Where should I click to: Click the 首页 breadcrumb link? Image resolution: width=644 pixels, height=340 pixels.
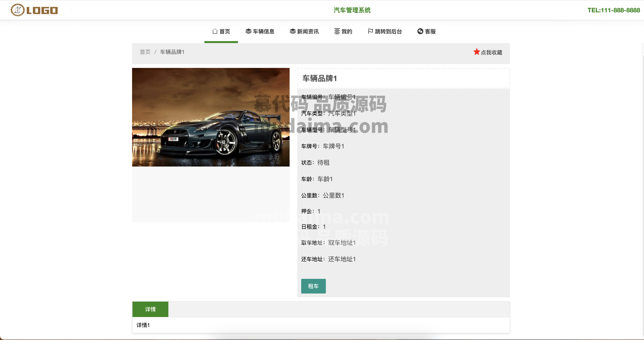(145, 52)
